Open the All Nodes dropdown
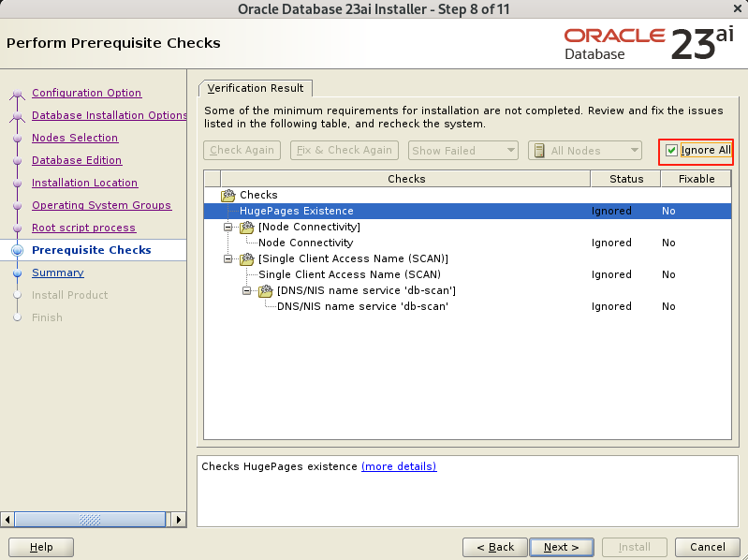 tap(585, 151)
